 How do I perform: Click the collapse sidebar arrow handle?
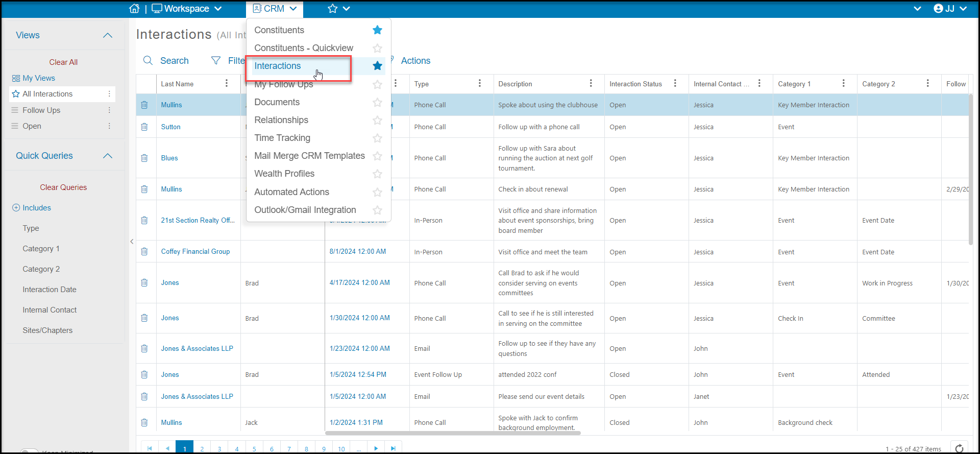tap(132, 242)
